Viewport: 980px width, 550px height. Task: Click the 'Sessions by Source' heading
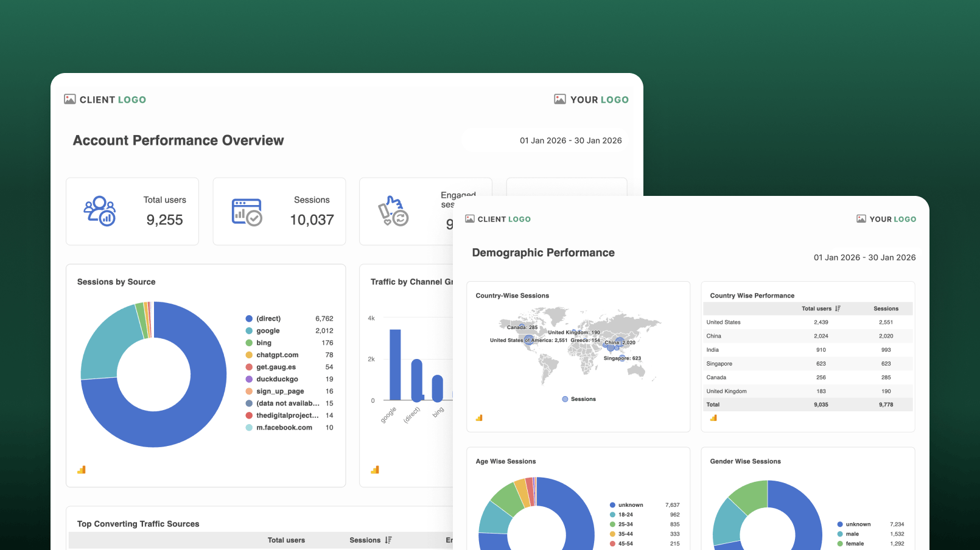116,282
